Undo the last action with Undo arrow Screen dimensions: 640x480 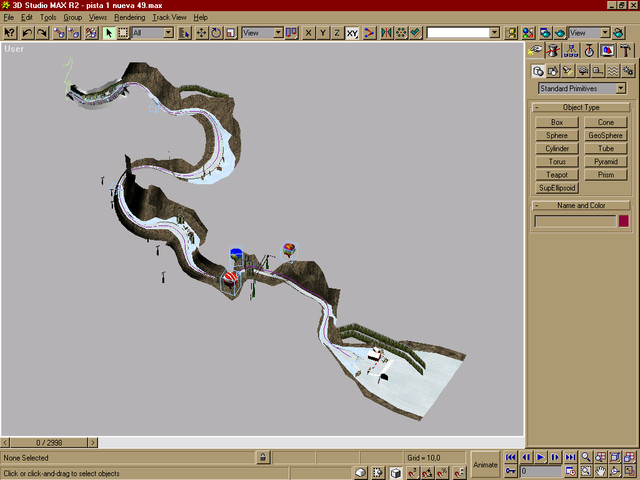tap(27, 33)
